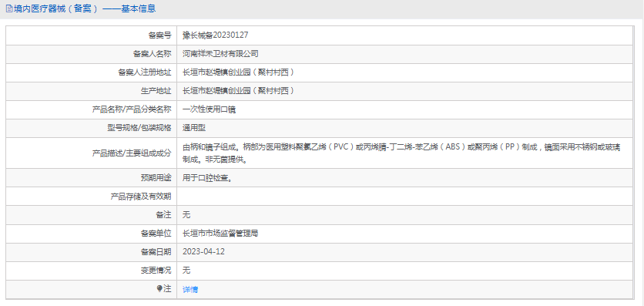Click company name 河南祥禾卫材有限公司

pyautogui.click(x=220, y=53)
